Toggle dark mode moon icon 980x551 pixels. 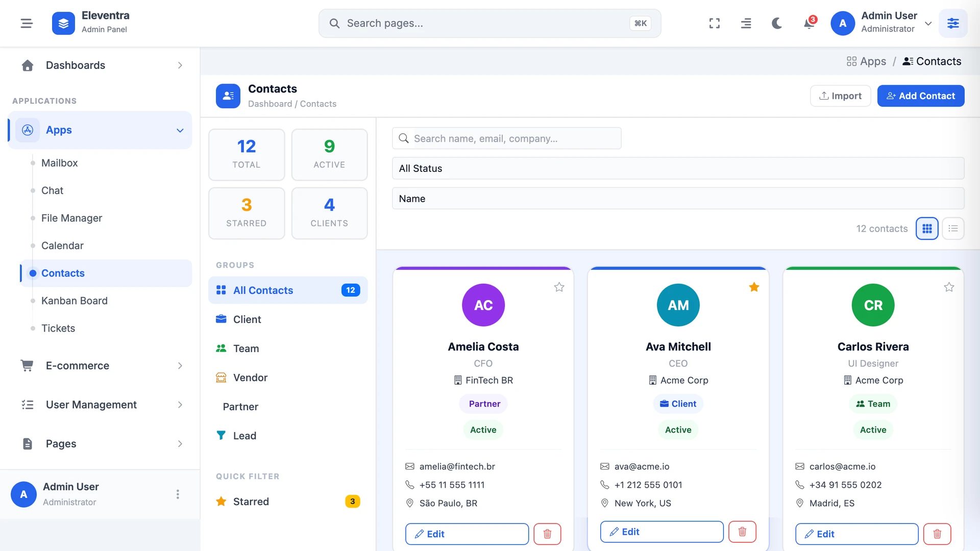(777, 23)
